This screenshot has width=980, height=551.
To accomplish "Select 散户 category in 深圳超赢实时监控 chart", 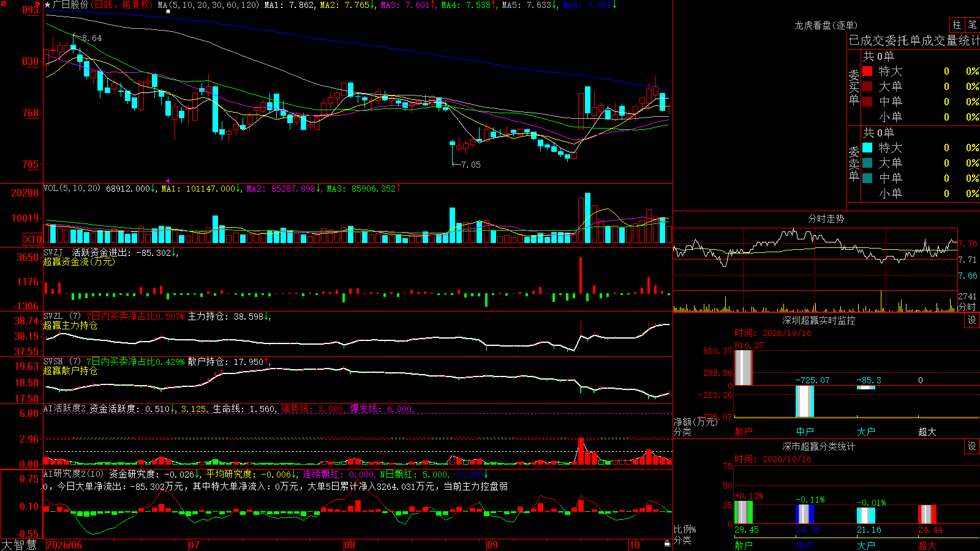I will click(x=744, y=432).
